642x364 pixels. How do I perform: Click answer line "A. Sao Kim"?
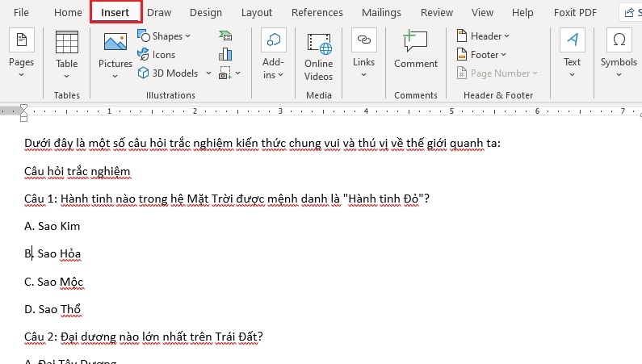52,226
